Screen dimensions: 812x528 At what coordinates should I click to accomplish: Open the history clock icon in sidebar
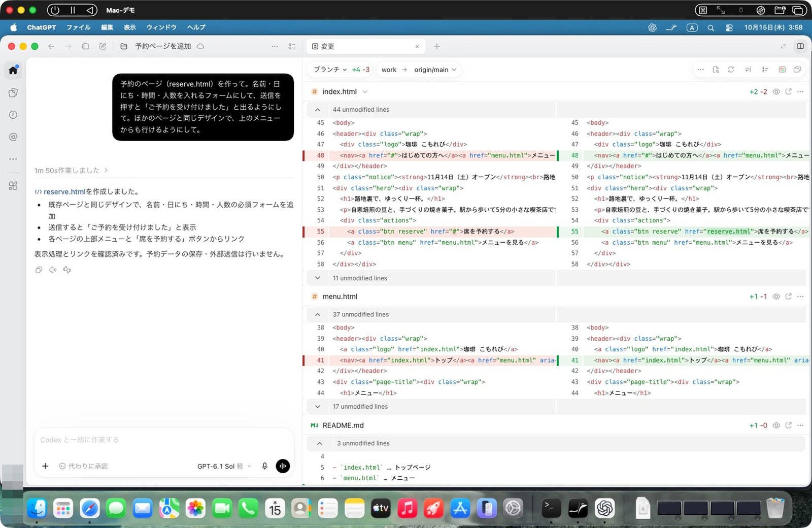13,115
